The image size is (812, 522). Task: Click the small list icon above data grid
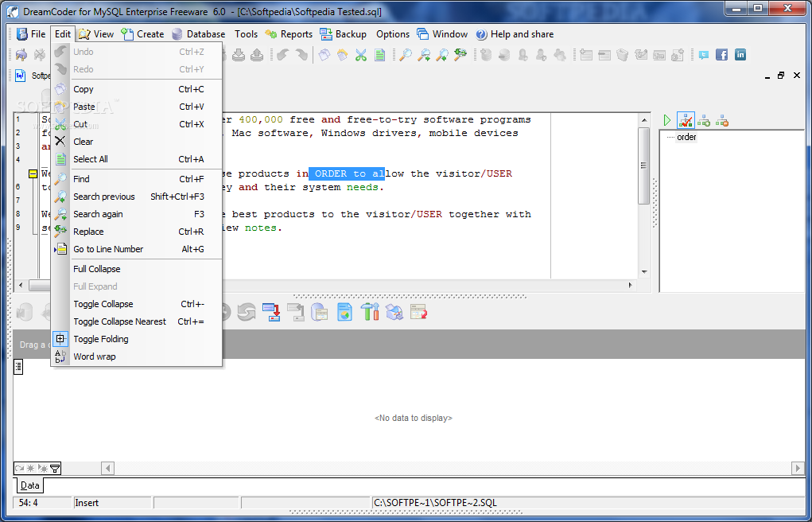(x=18, y=367)
